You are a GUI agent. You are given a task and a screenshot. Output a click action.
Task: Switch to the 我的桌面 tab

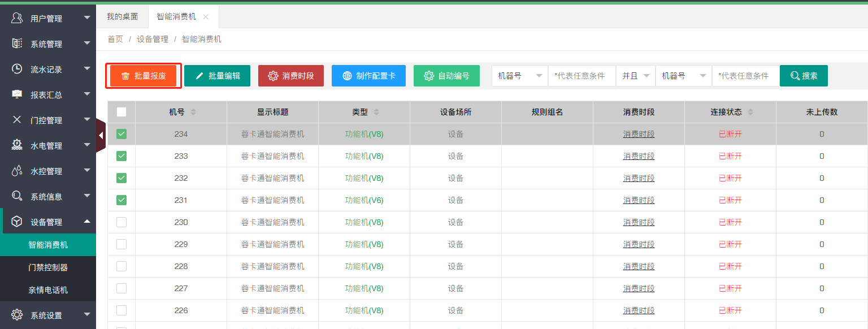[x=122, y=16]
